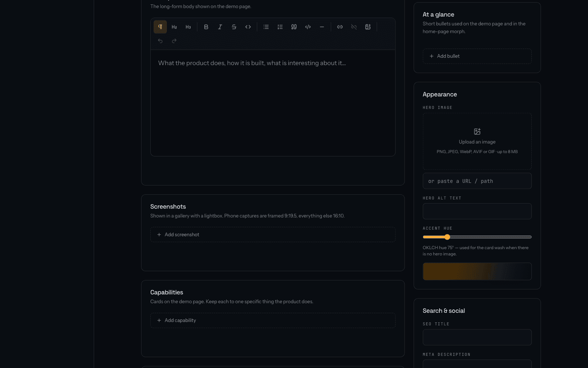Undo the last editor change
Viewport: 588px width, 368px height.
(160, 41)
